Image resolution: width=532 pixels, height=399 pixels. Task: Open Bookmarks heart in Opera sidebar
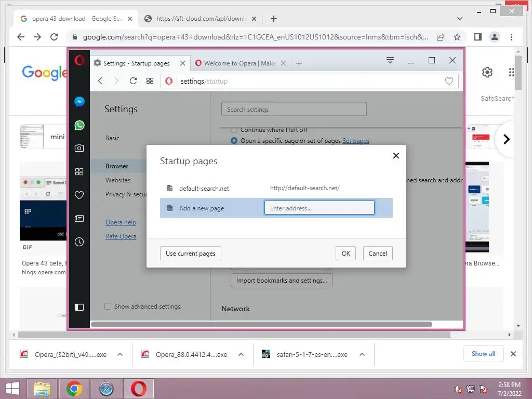pyautogui.click(x=79, y=195)
